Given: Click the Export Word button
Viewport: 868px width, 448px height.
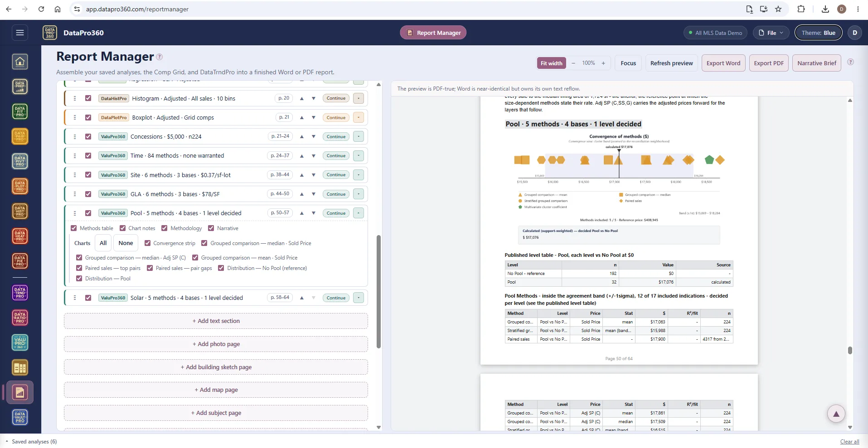Looking at the screenshot, I should pyautogui.click(x=723, y=63).
